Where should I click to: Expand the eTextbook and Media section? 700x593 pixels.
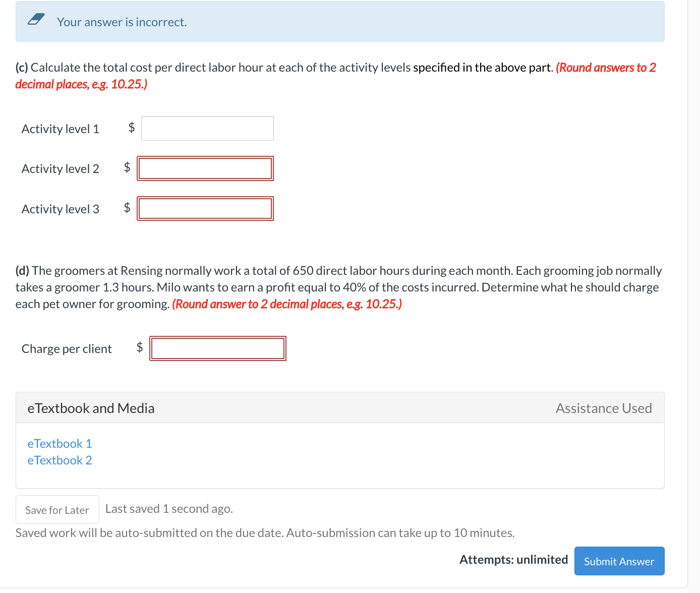pos(91,408)
